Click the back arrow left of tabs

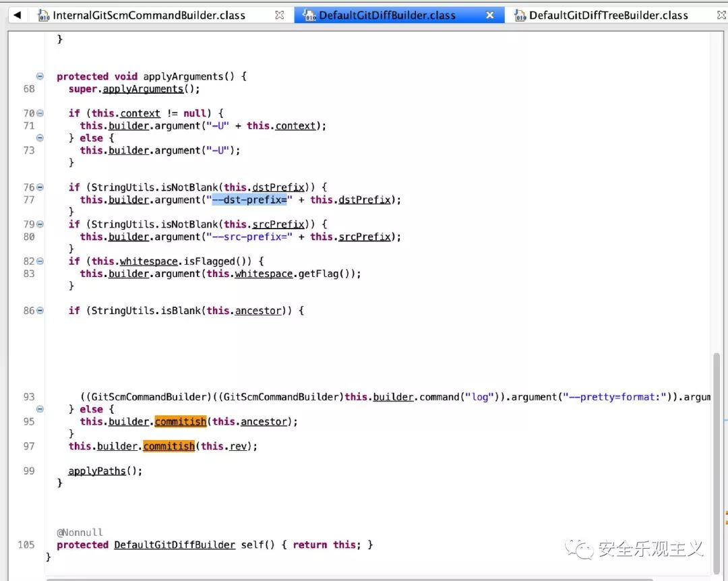click(17, 15)
